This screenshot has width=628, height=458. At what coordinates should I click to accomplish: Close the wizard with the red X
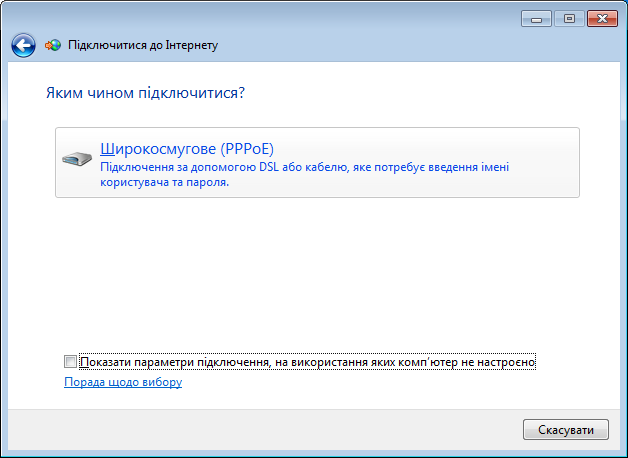pos(602,19)
